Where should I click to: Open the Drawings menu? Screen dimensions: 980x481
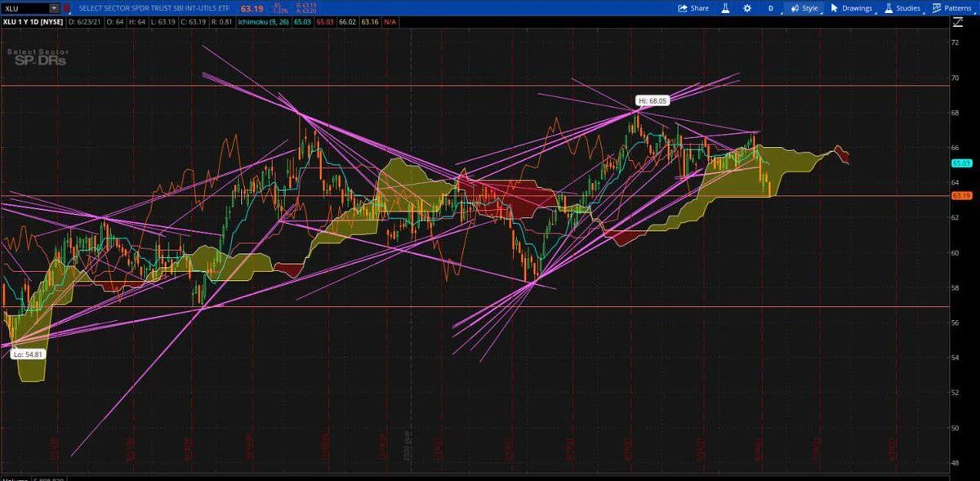point(851,8)
